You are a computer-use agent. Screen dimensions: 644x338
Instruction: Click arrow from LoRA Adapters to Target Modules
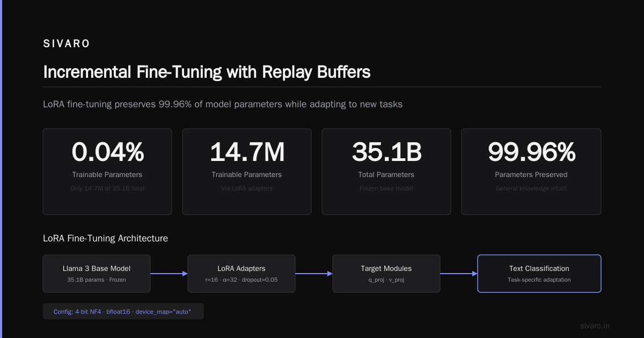click(314, 274)
